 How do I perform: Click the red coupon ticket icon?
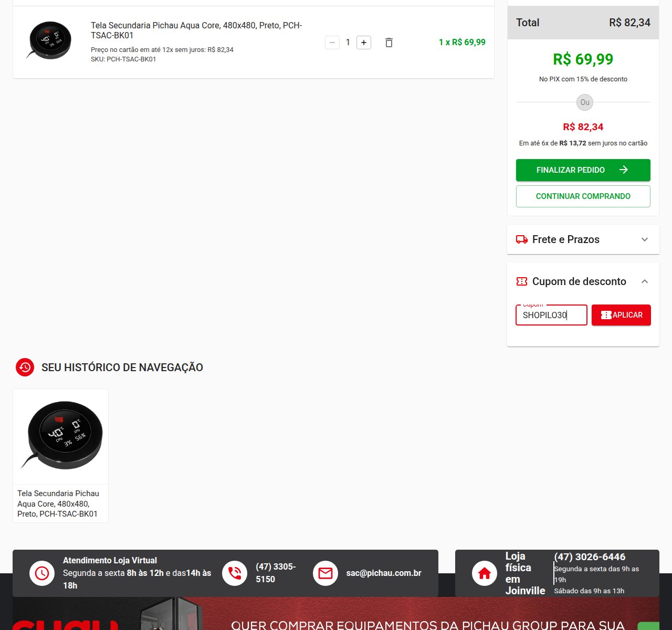click(x=522, y=281)
